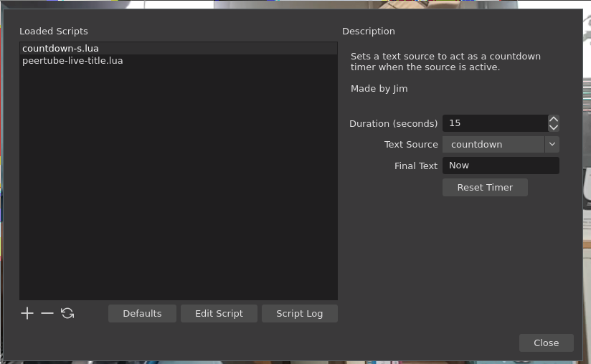This screenshot has width=591, height=364.
Task: Increase duration with the up stepper arrow
Action: tap(554, 120)
